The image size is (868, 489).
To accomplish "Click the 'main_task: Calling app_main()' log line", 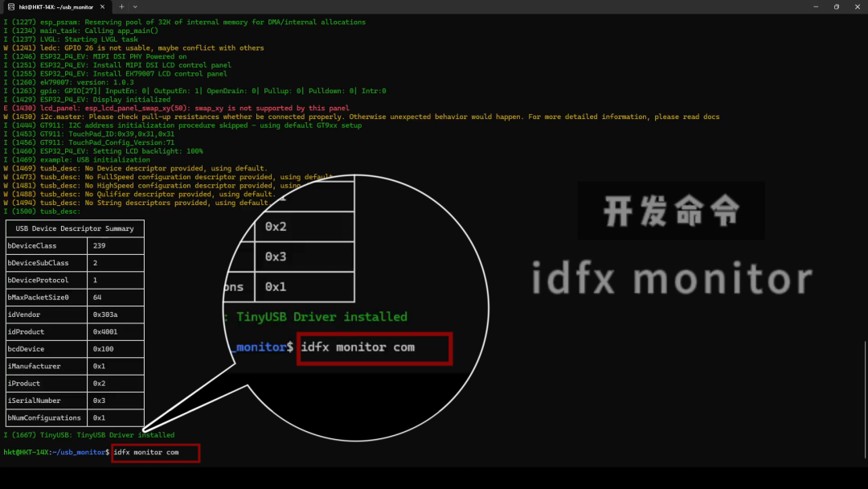I will [81, 31].
